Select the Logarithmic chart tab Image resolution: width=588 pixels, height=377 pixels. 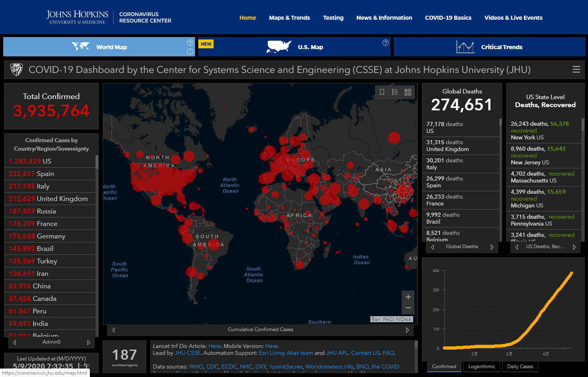[482, 367]
